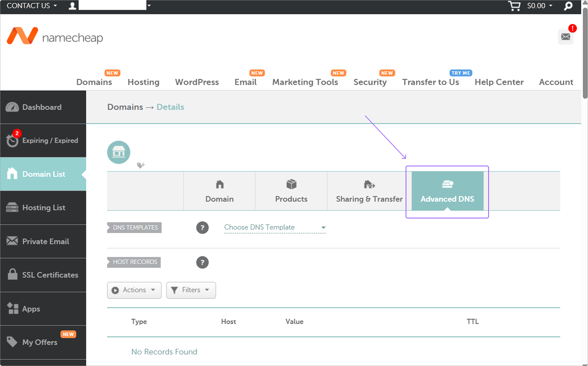Expand the Contact Us dropdown

pyautogui.click(x=32, y=6)
